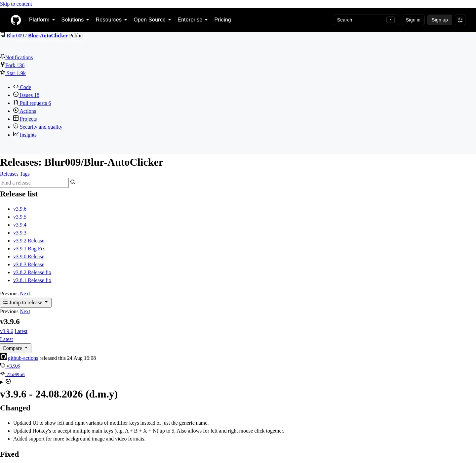Viewport: 476px width, 463px height.
Task: Open the Jump to release dropdown
Action: click(x=26, y=303)
